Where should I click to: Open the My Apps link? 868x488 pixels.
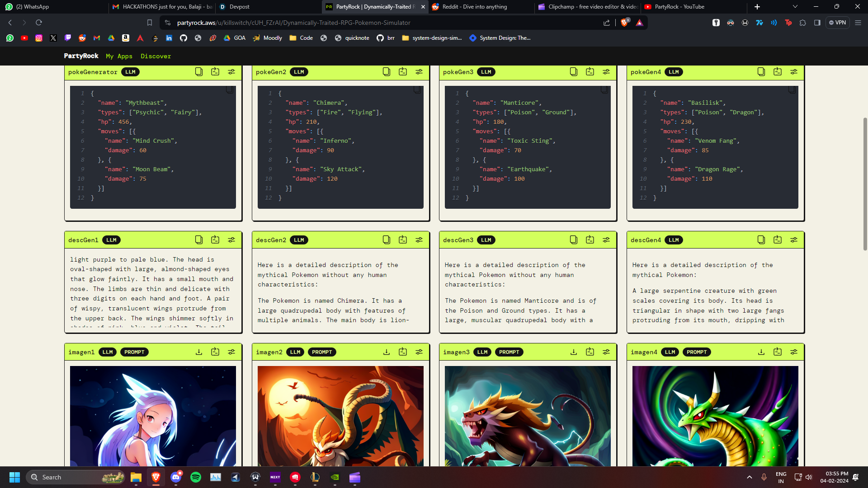click(119, 56)
